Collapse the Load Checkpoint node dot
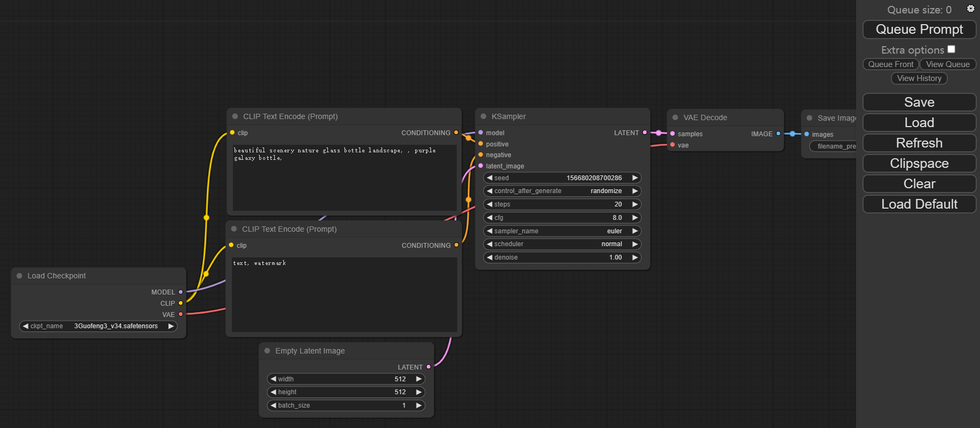The image size is (980, 428). point(19,276)
